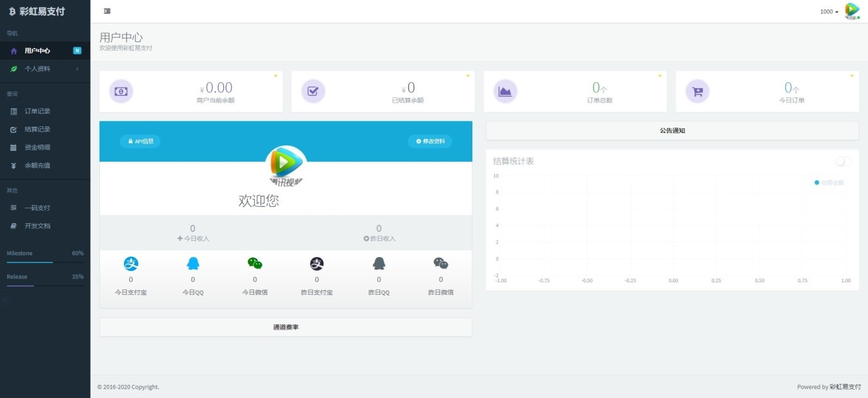Expand 个人资料 sidebar menu
This screenshot has width=868, height=398.
pyautogui.click(x=45, y=69)
